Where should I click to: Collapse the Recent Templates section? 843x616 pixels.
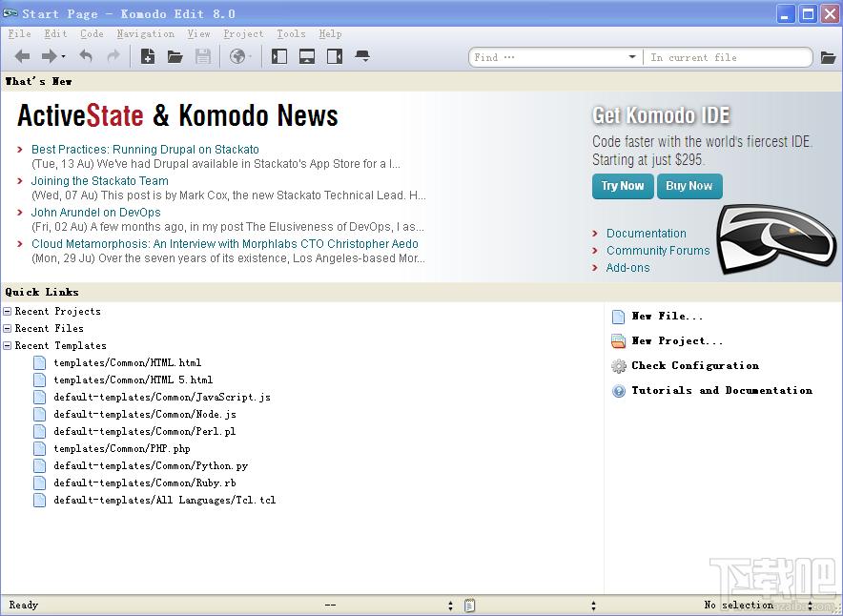click(7, 345)
